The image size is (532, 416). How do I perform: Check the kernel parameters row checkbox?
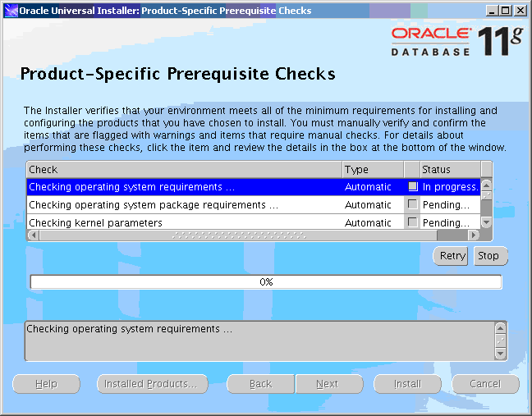coord(413,222)
